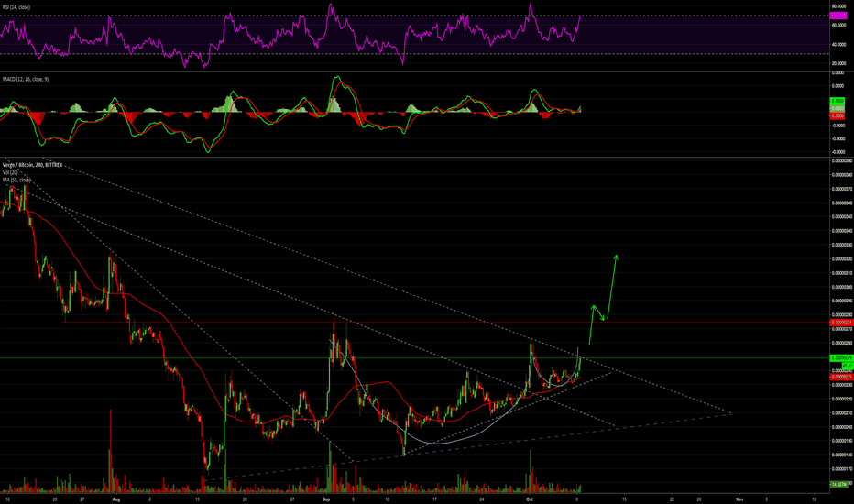854x504 pixels.
Task: Click the RSI (14, close) indicator label
Action: click(16, 7)
